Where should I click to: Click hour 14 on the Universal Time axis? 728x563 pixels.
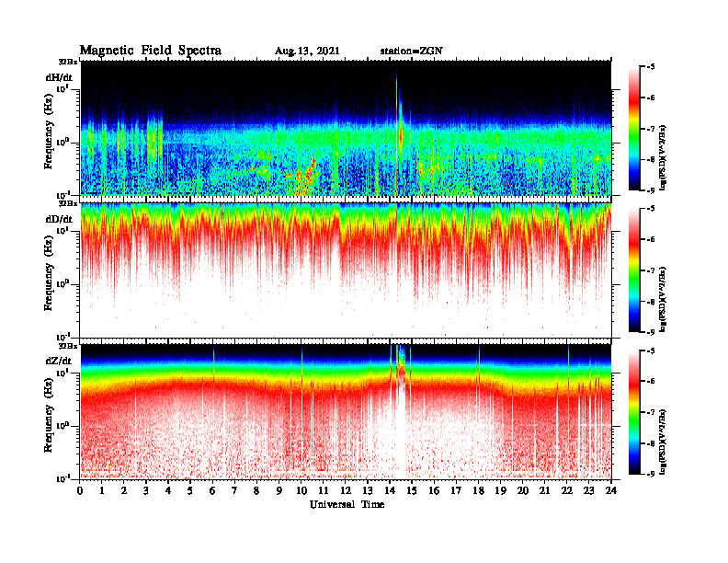tap(390, 491)
